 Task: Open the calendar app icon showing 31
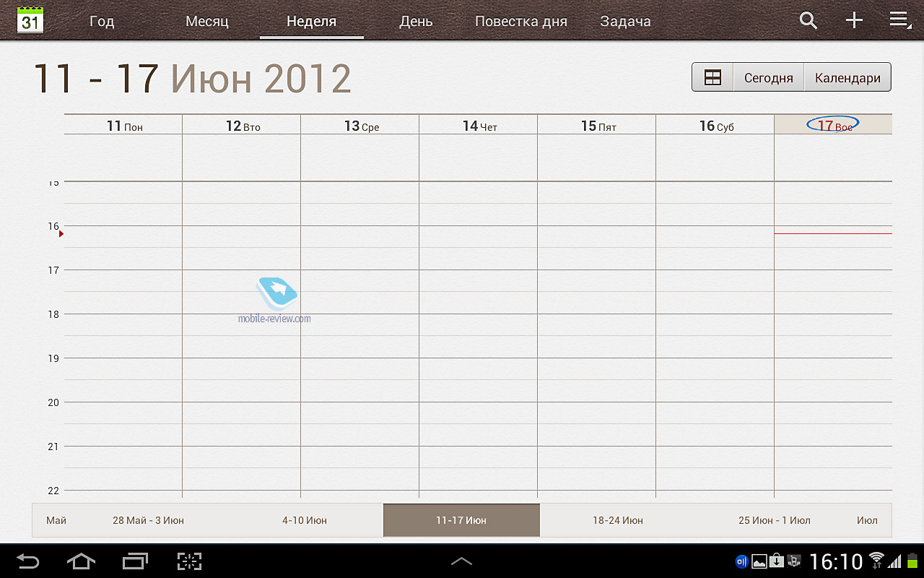pyautogui.click(x=30, y=20)
